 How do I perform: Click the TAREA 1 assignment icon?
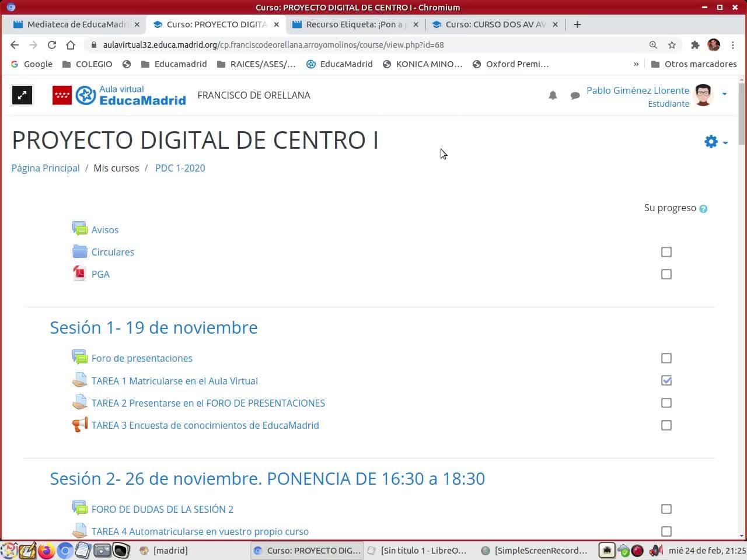(79, 380)
